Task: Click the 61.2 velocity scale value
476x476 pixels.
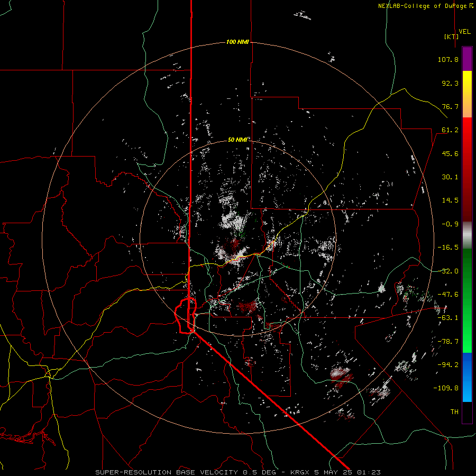Action: coord(450,130)
